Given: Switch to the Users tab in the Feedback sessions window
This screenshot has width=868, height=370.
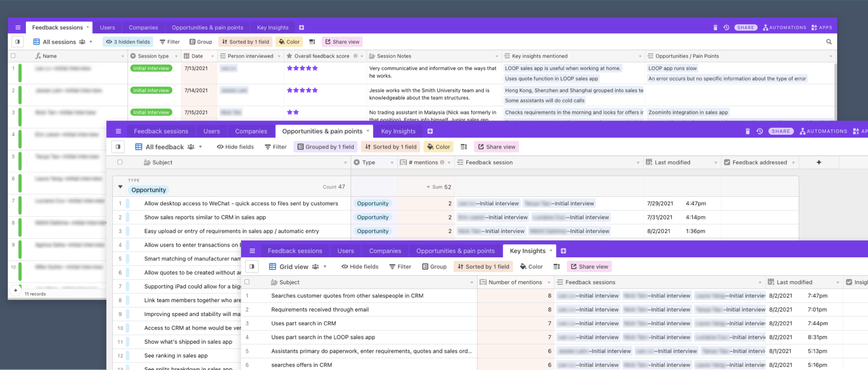Looking at the screenshot, I should tap(107, 28).
